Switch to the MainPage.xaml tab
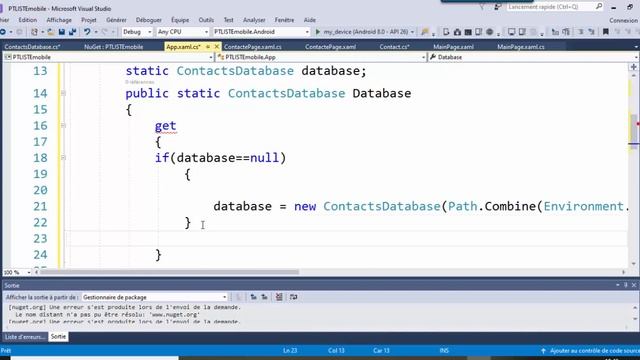The height and width of the screenshot is (360, 640). pyautogui.click(x=453, y=47)
